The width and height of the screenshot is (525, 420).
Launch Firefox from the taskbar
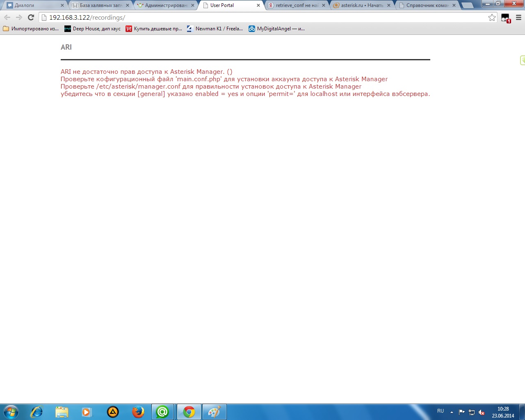pyautogui.click(x=138, y=412)
